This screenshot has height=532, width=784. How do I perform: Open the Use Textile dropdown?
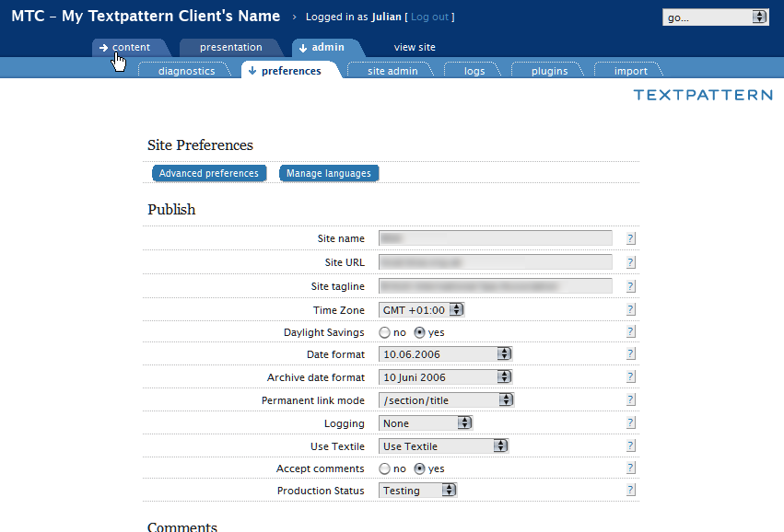point(443,446)
